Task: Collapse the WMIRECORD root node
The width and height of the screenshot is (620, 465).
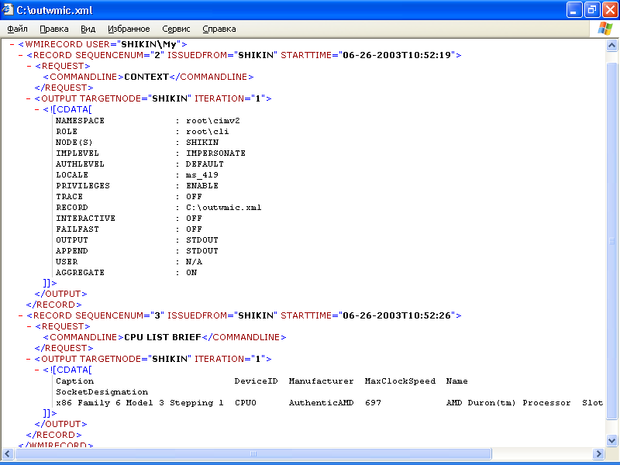Action: pos(11,45)
